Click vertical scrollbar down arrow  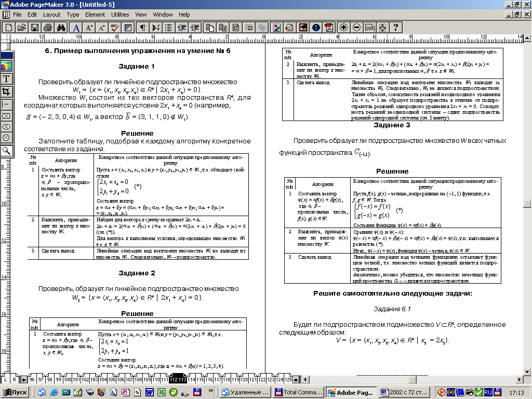(527, 372)
